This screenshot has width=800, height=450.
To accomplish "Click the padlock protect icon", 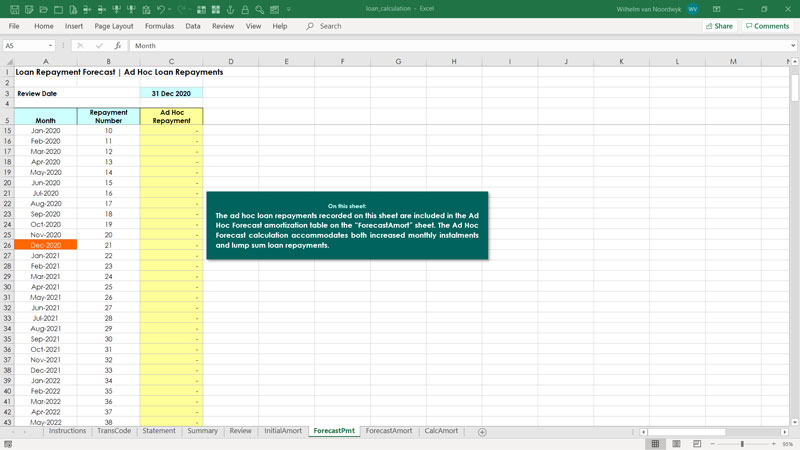I will [x=245, y=9].
